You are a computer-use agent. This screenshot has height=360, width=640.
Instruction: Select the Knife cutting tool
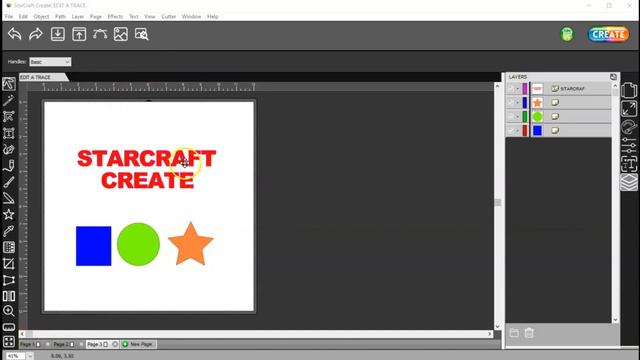point(9,198)
